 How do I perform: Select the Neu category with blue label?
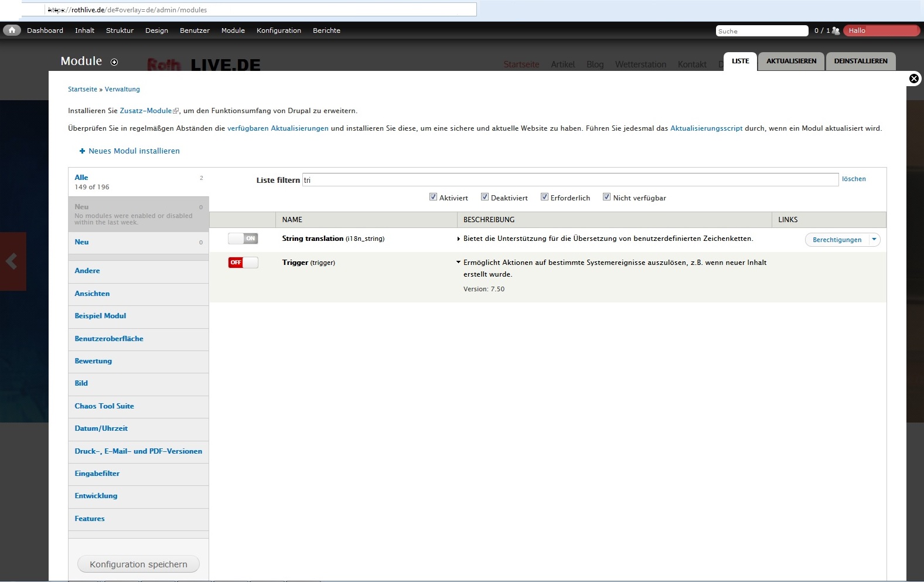pyautogui.click(x=138, y=242)
